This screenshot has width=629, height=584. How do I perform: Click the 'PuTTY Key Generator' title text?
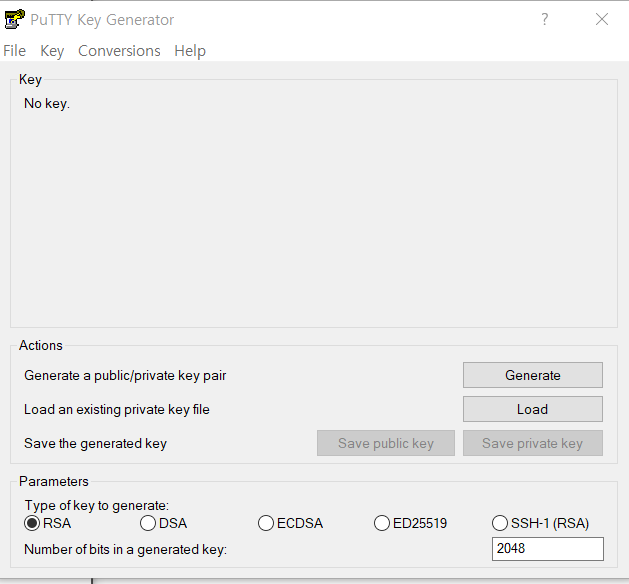[102, 20]
